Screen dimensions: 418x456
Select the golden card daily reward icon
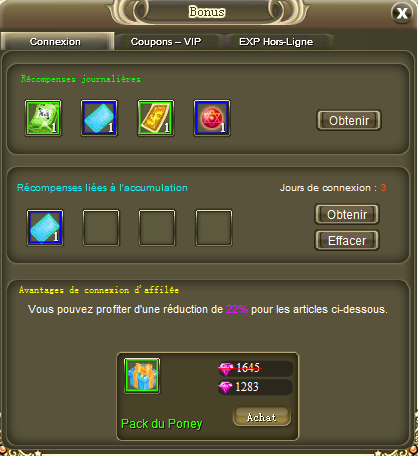(156, 118)
